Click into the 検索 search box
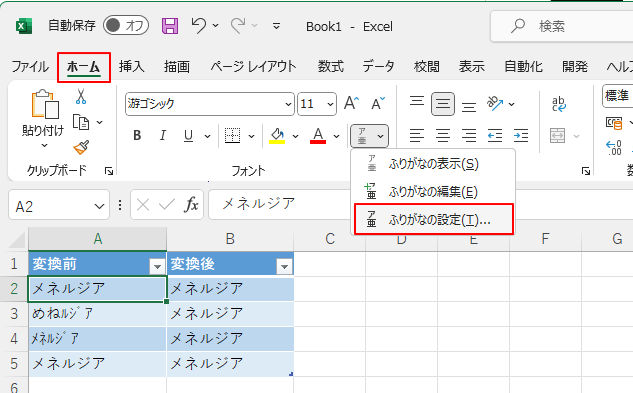Image resolution: width=633 pixels, height=393 pixels. [561, 26]
